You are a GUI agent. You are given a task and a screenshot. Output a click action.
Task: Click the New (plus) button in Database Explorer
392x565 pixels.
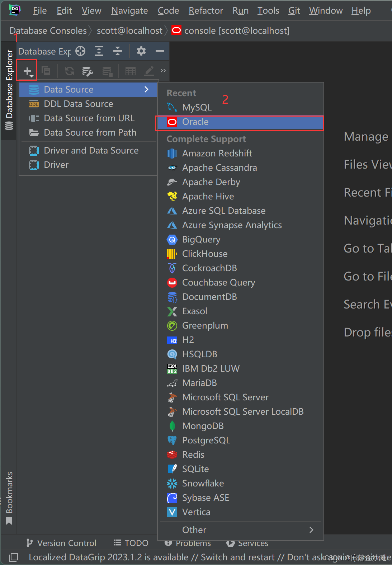27,71
